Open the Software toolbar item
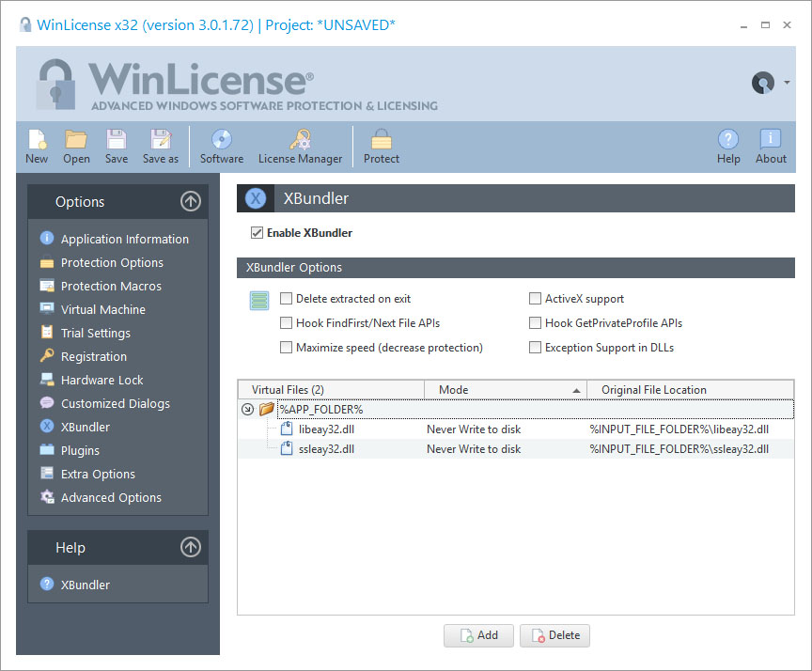 click(222, 147)
